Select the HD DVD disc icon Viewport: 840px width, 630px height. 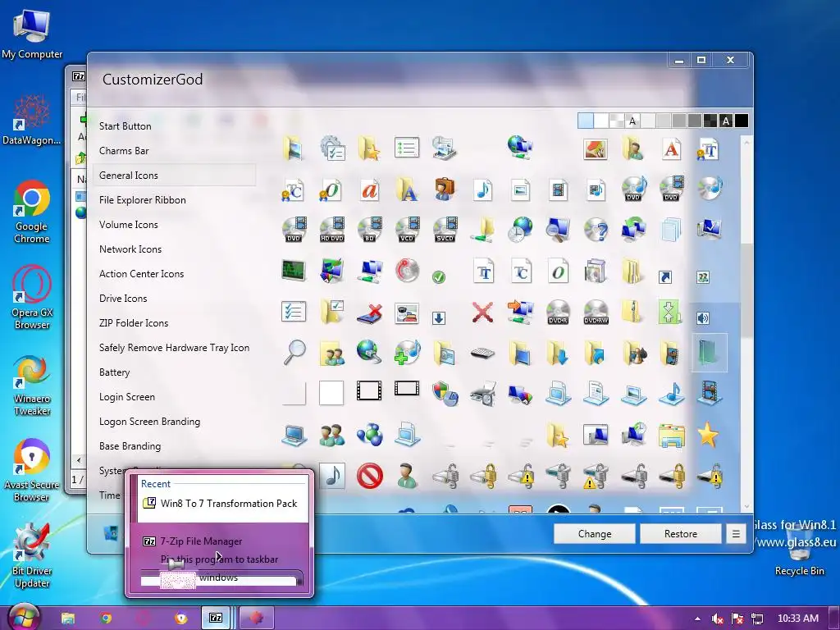pyautogui.click(x=331, y=230)
